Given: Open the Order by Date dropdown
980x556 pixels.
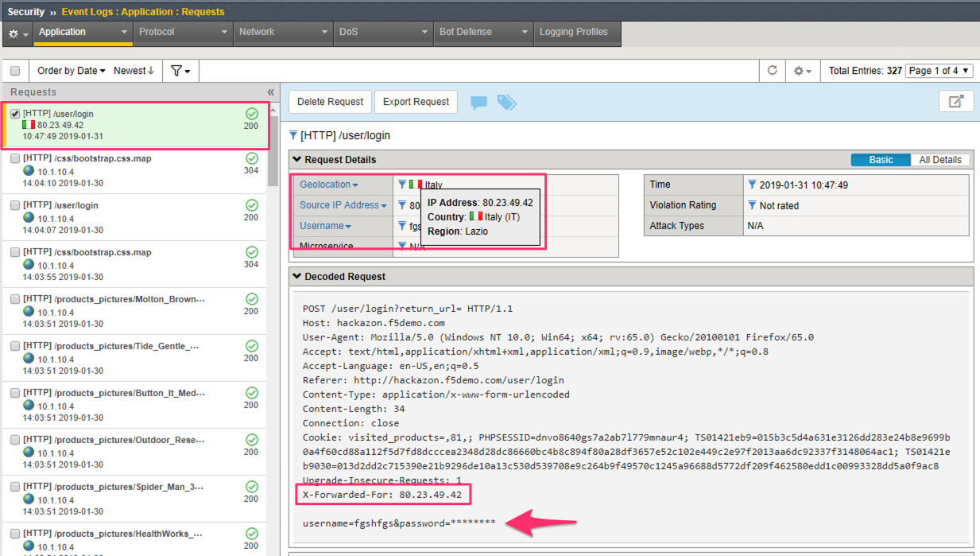Looking at the screenshot, I should click(72, 71).
